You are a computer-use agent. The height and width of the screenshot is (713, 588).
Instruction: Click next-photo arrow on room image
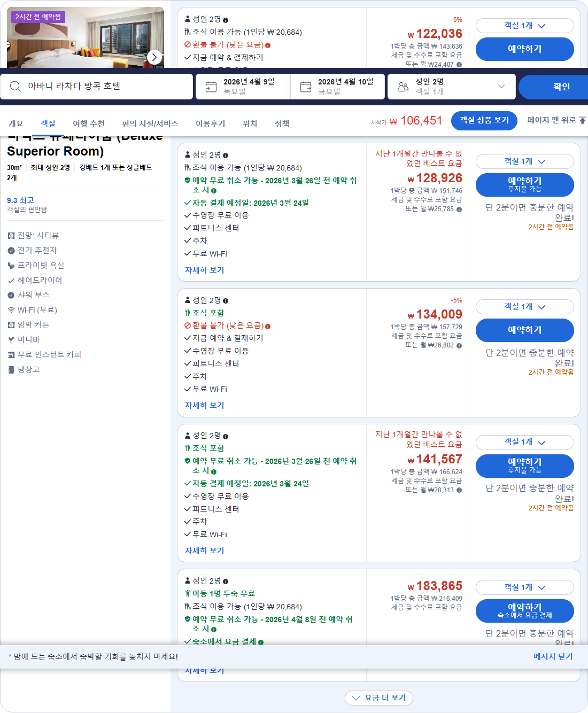click(154, 57)
